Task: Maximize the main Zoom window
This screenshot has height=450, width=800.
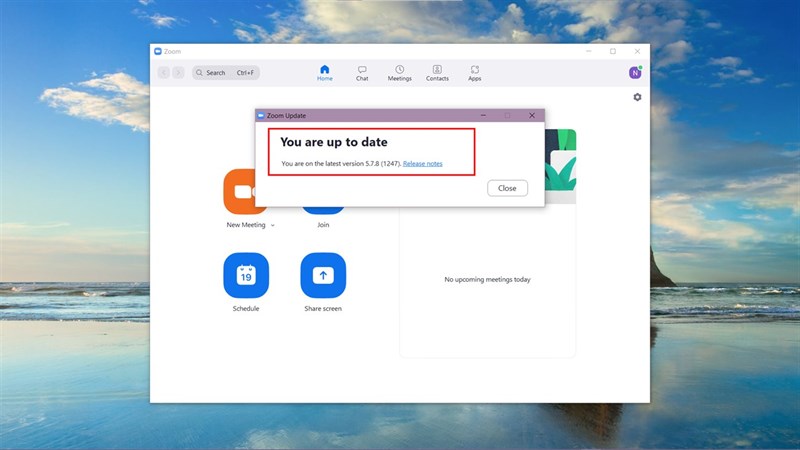Action: click(x=613, y=51)
